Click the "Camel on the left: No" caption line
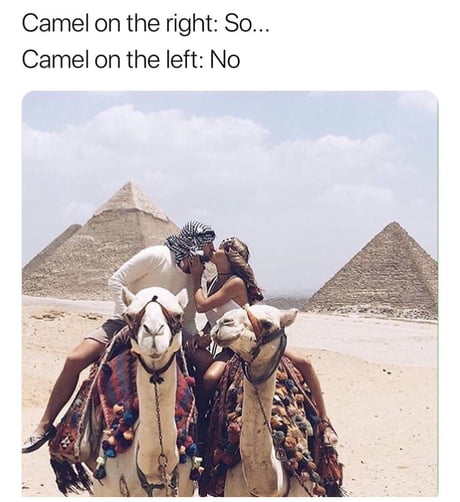This screenshot has height=502, width=460. [131, 60]
